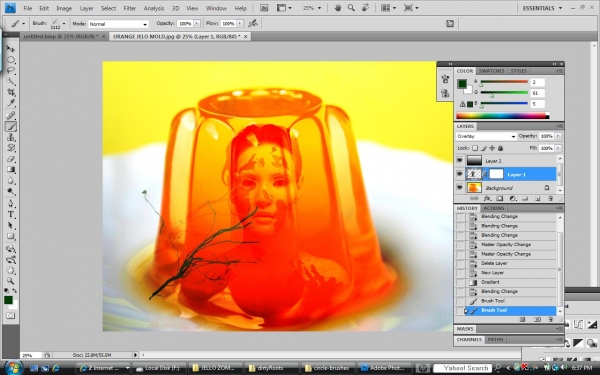Select the Lasso tool
The height and width of the screenshot is (375, 600).
click(x=11, y=70)
